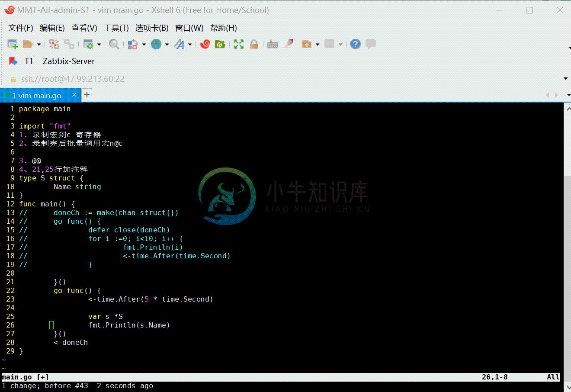Open the T1 quick link
This screenshot has height=392, width=571.
tap(29, 61)
